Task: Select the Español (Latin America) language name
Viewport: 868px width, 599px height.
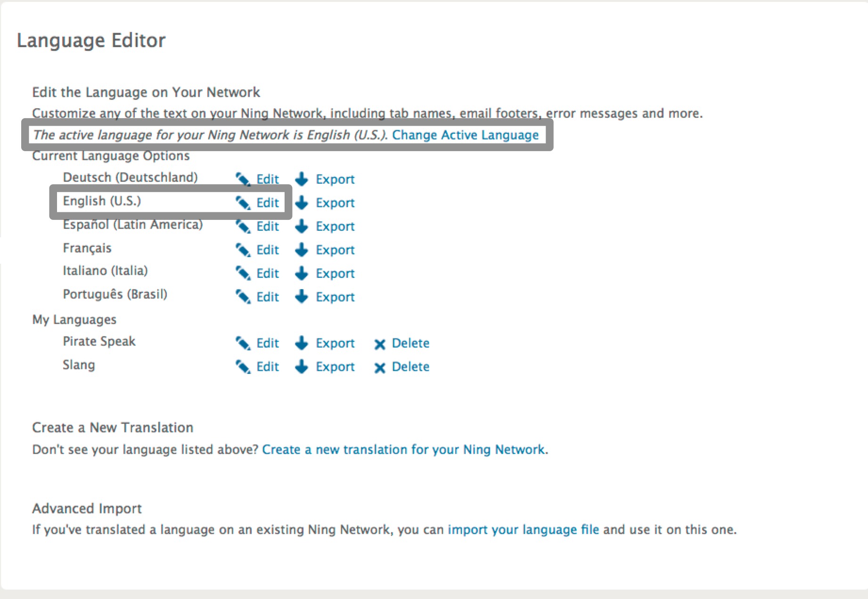Action: (133, 225)
